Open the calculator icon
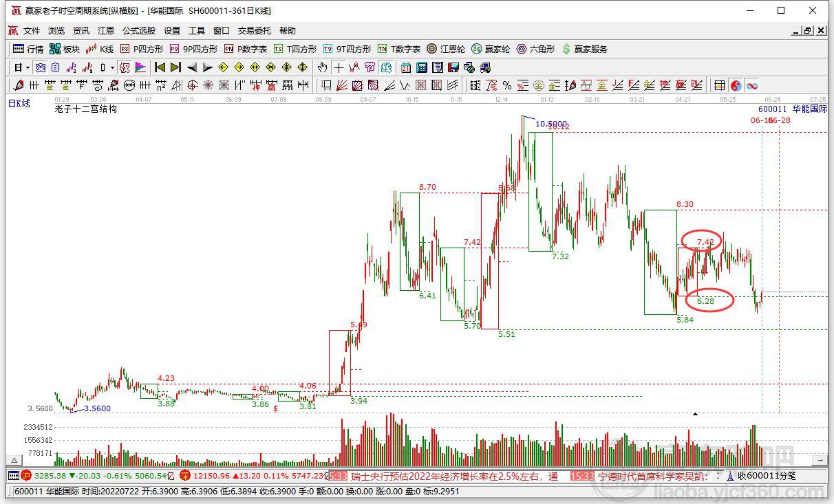This screenshot has height=504, width=834. tap(421, 67)
